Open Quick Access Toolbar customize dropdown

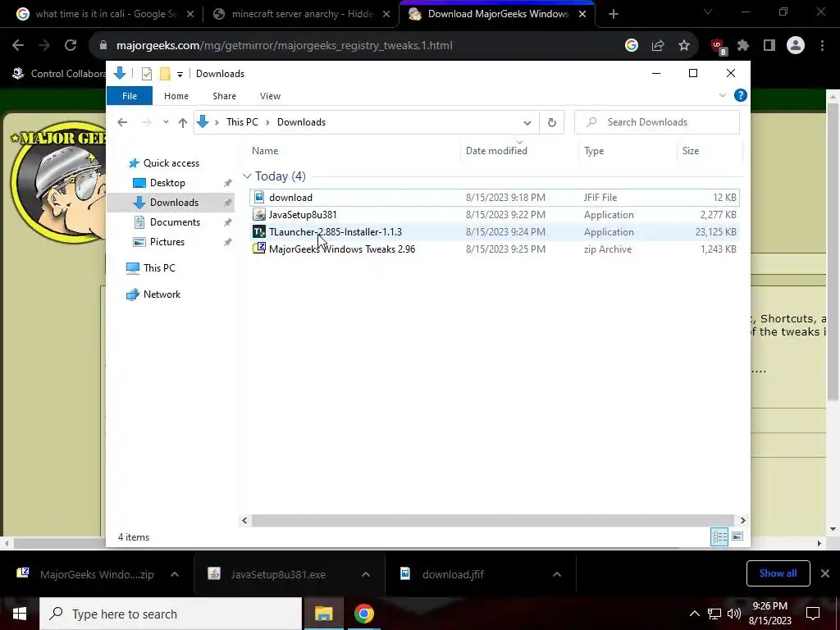(x=180, y=74)
